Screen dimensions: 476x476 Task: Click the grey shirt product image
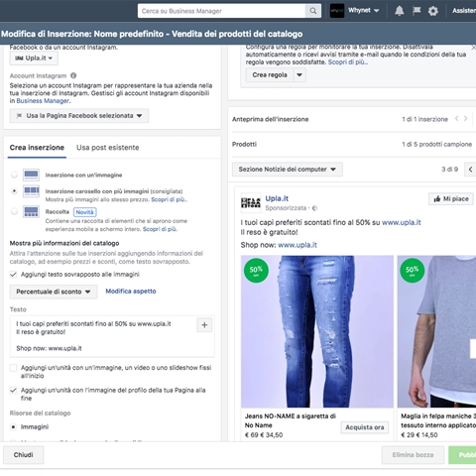436,331
